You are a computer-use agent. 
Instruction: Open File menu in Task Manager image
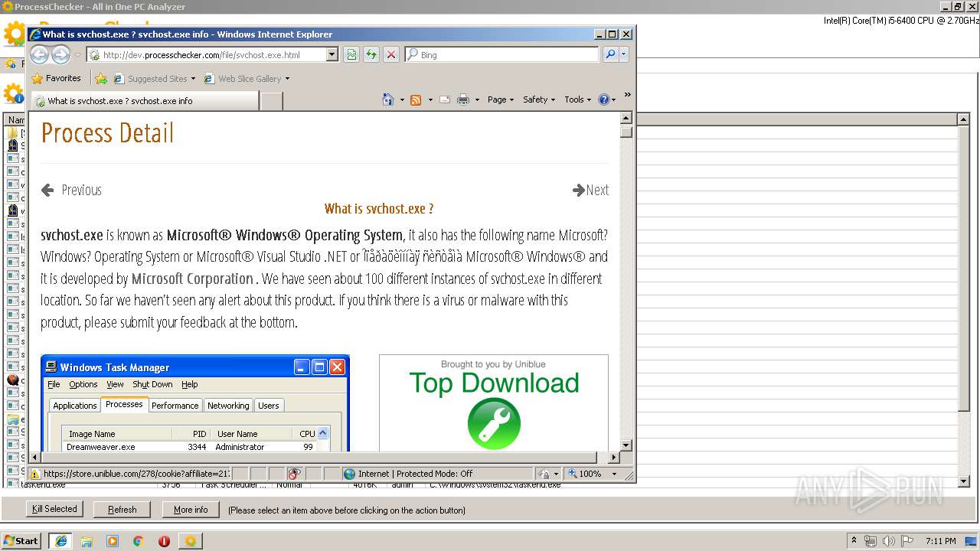pos(54,384)
